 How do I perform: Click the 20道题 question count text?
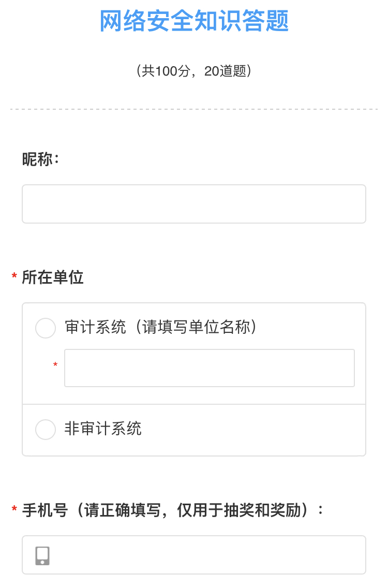pos(225,71)
